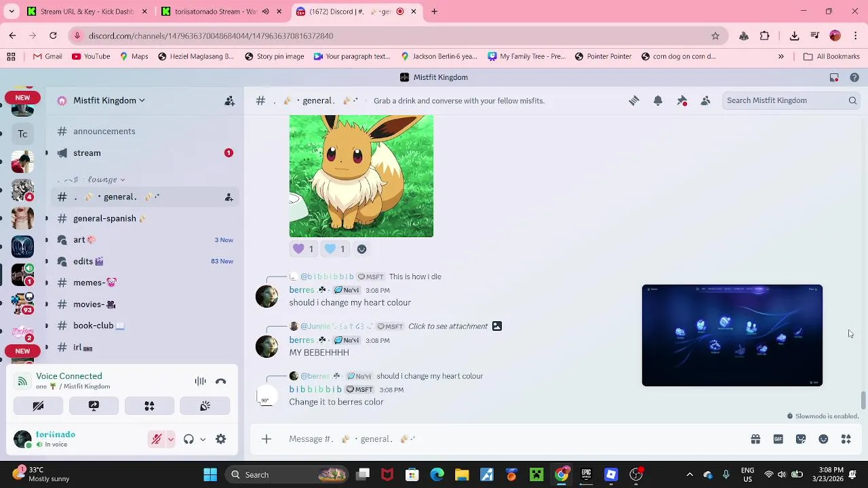Open the GIF picker
The width and height of the screenshot is (868, 488).
pyautogui.click(x=778, y=439)
